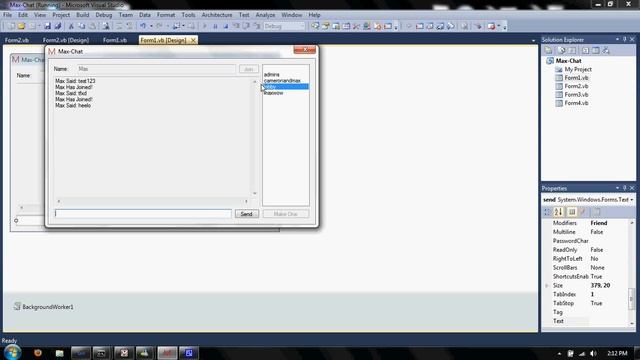This screenshot has height=360, width=640.
Task: Select cameronandmax in the chat room list
Action: 282,81
